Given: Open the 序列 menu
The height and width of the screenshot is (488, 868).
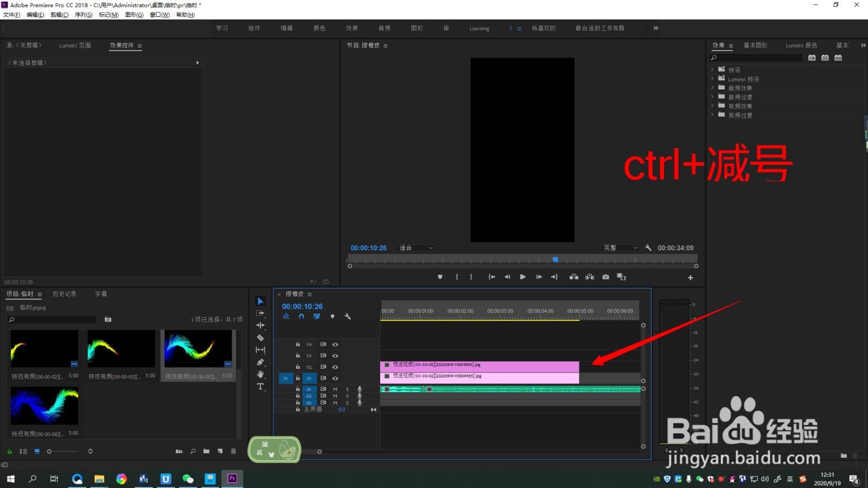Looking at the screenshot, I should point(84,15).
